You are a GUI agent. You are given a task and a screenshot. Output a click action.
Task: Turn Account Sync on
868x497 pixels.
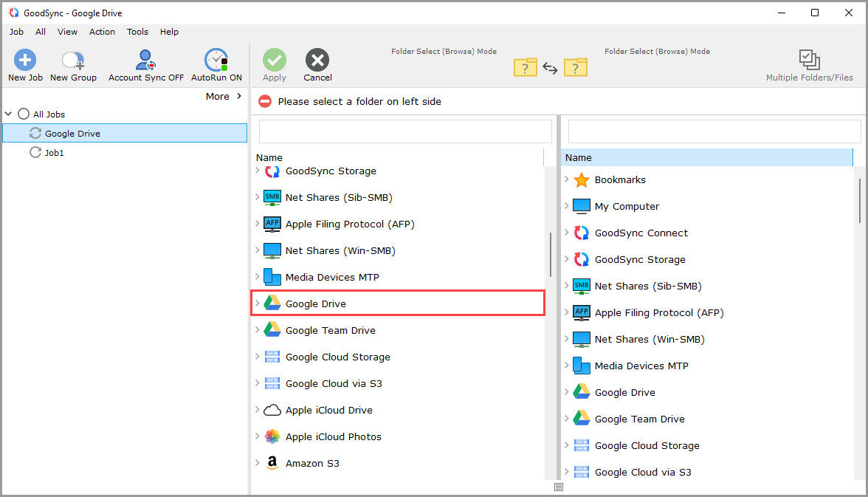tap(145, 64)
